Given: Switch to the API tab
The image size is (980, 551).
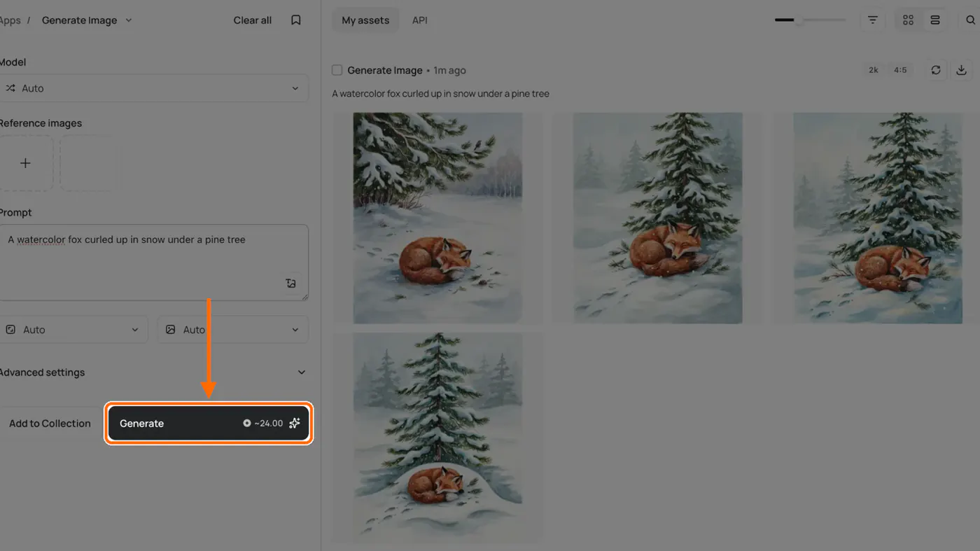Looking at the screenshot, I should pyautogui.click(x=420, y=20).
